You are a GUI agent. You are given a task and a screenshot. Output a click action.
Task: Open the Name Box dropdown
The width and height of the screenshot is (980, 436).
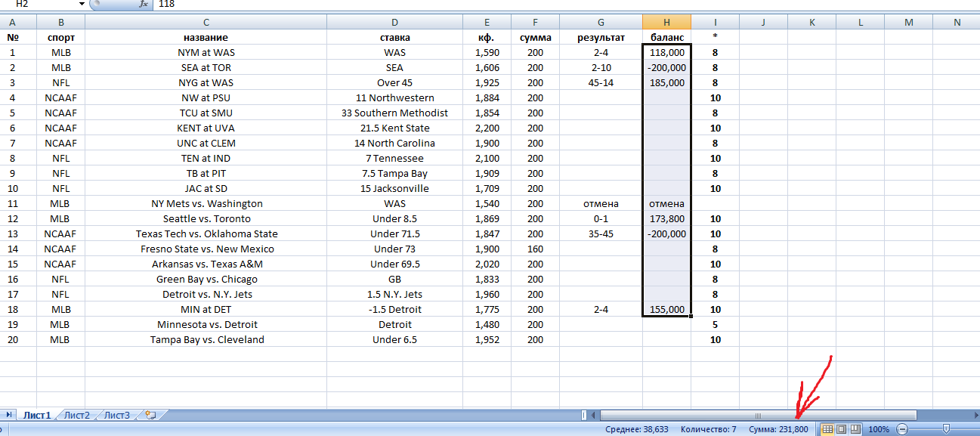point(82,5)
